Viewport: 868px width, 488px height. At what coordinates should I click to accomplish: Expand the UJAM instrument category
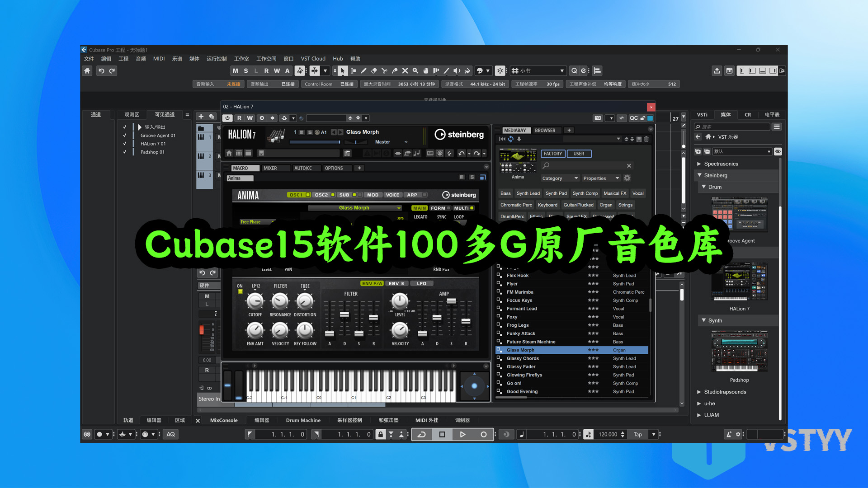click(x=698, y=415)
